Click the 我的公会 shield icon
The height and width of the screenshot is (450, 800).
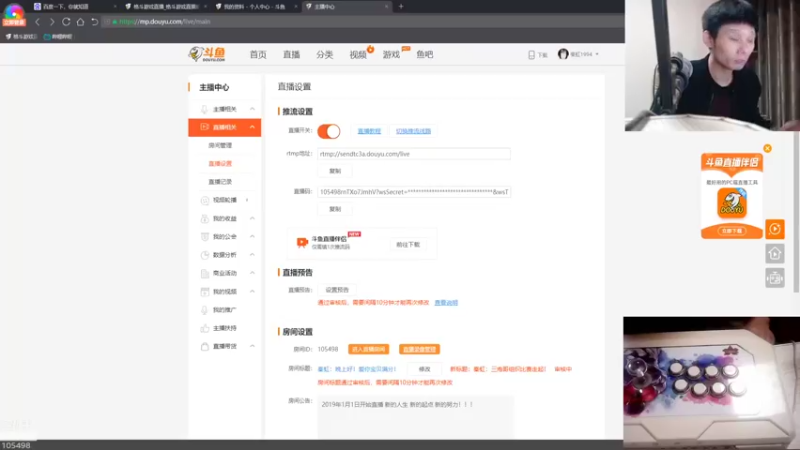205,237
